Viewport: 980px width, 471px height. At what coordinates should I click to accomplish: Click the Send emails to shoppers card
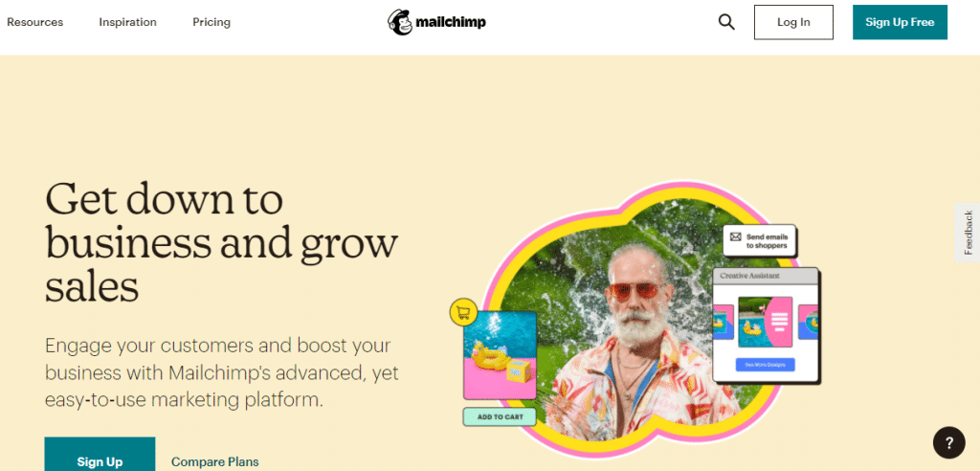pyautogui.click(x=759, y=241)
